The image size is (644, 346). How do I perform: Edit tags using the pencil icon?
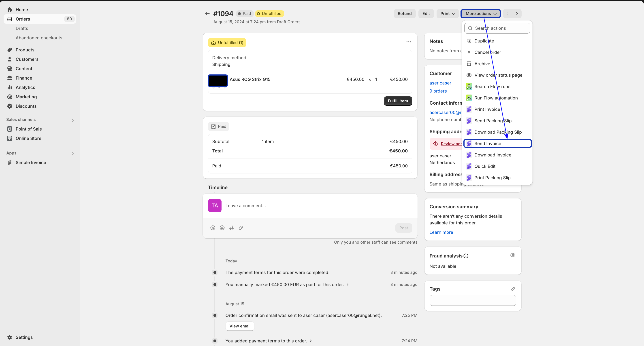[x=512, y=289]
